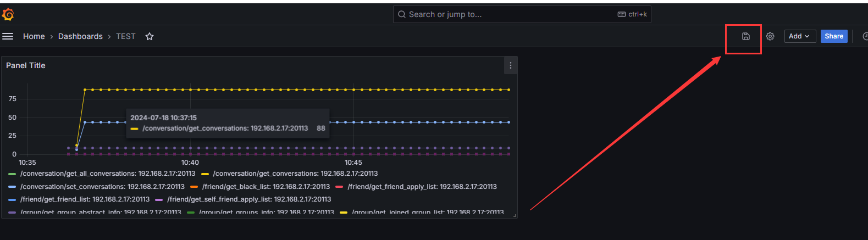Click the TEST breadcrumb
868x240 pixels.
(125, 36)
